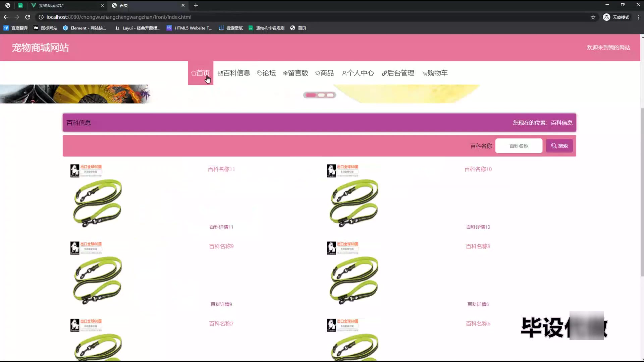Close the 首页 browser tab

pos(183,5)
